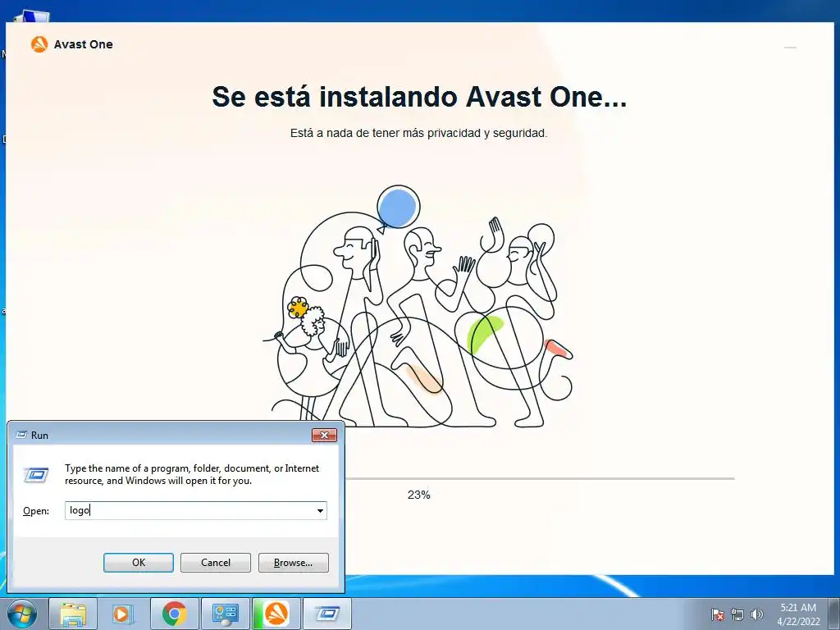Screen dimensions: 840x630
Task: Click the Run program icon beside the description
Action: point(36,475)
